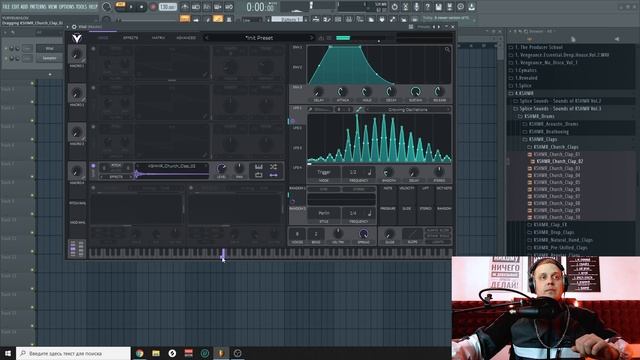The width and height of the screenshot is (640, 360).
Task: Click the stop button in the transport
Action: (142, 7)
